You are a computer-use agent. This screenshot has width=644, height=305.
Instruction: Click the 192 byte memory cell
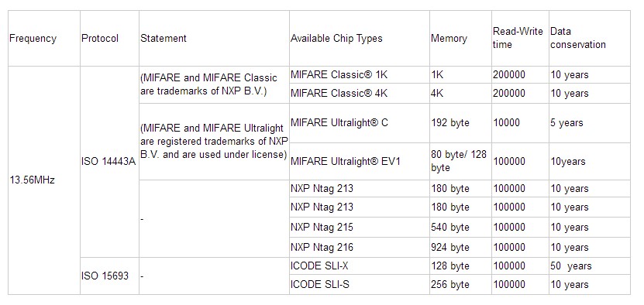tap(460, 123)
